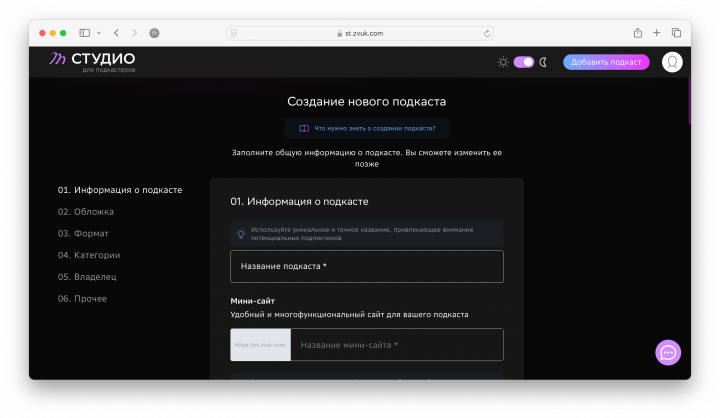
Task: Open the purple chat support bubble
Action: click(x=668, y=352)
